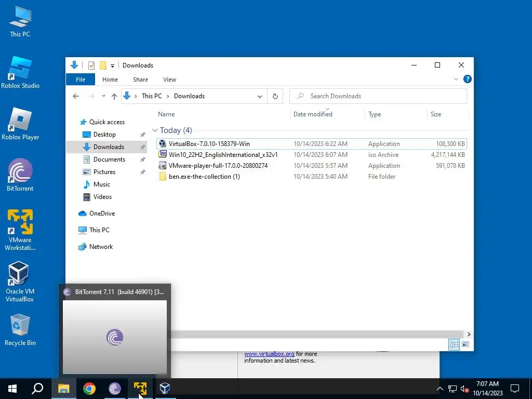Click horizontal scrollbar right arrow
This screenshot has width=532, height=399.
coord(469,334)
